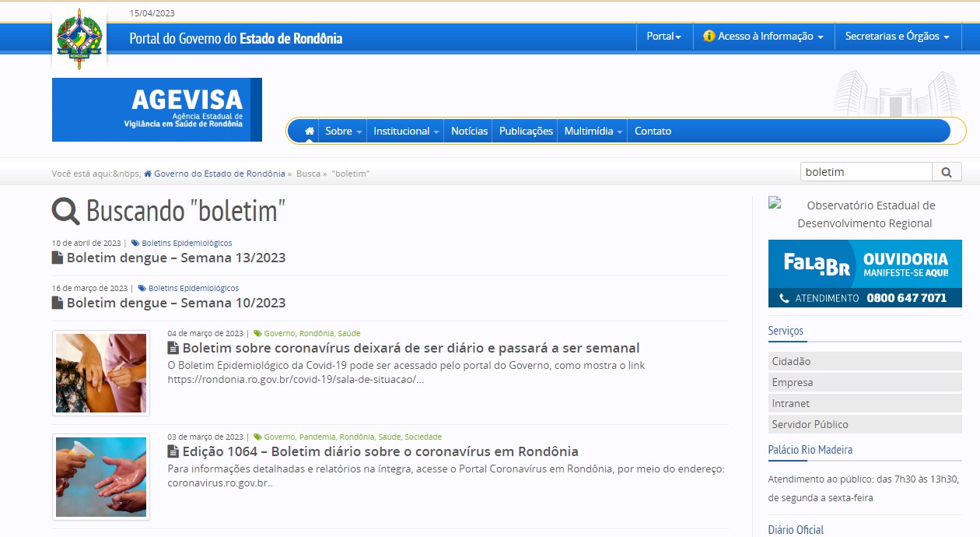Click the home icon in navigation bar
The height and width of the screenshot is (537, 980).
310,132
